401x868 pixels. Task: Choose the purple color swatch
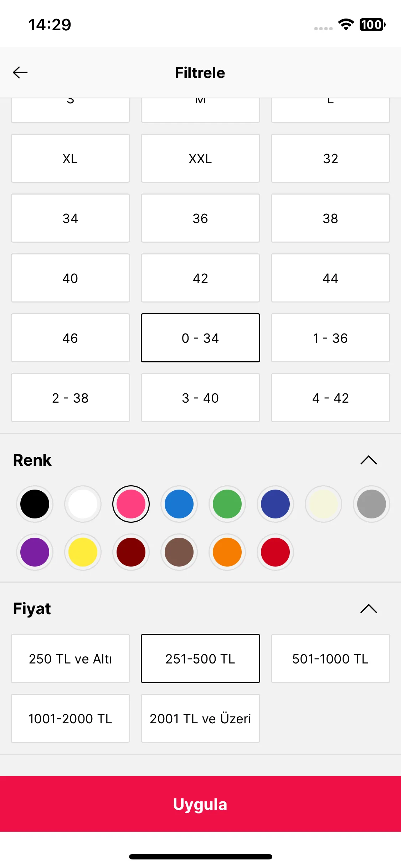[35, 552]
